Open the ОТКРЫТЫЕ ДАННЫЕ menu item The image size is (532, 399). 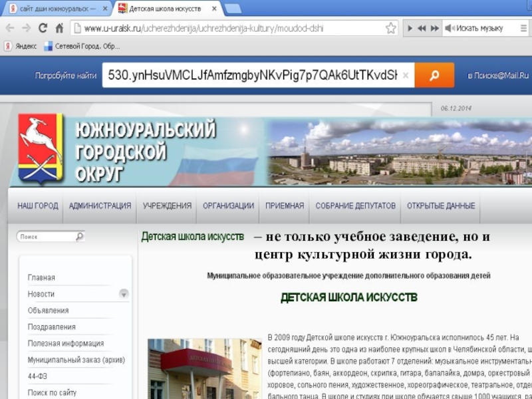pyautogui.click(x=441, y=206)
